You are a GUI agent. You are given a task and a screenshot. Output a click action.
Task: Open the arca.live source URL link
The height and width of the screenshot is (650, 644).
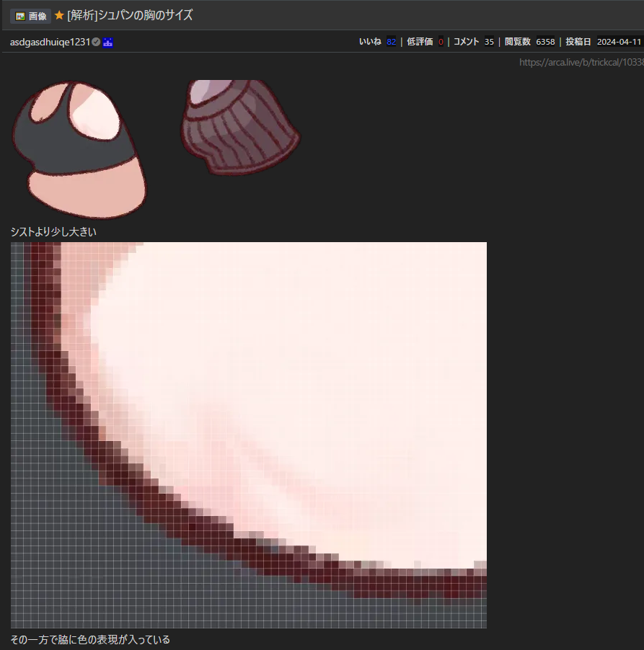[x=581, y=63]
